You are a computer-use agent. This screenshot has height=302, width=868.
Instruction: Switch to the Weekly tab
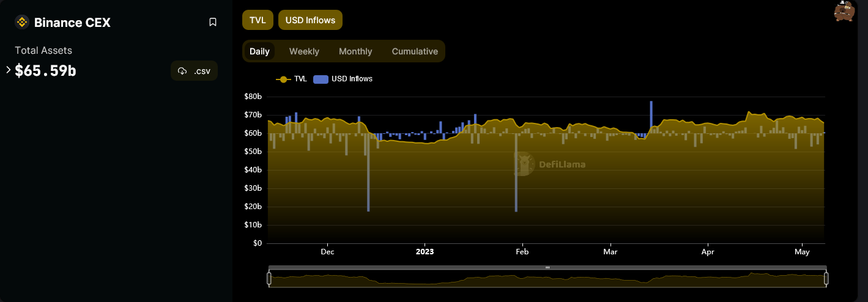[x=304, y=51]
